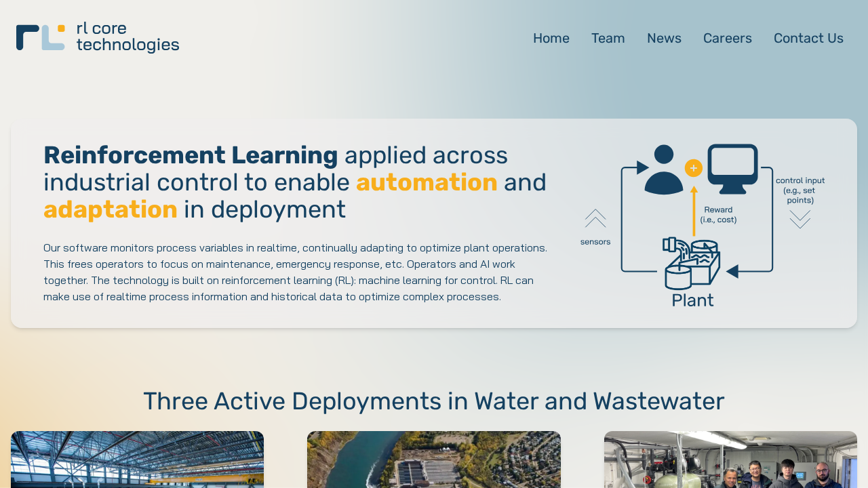The height and width of the screenshot is (488, 868).
Task: Click the highlighted word automation
Action: point(427,183)
